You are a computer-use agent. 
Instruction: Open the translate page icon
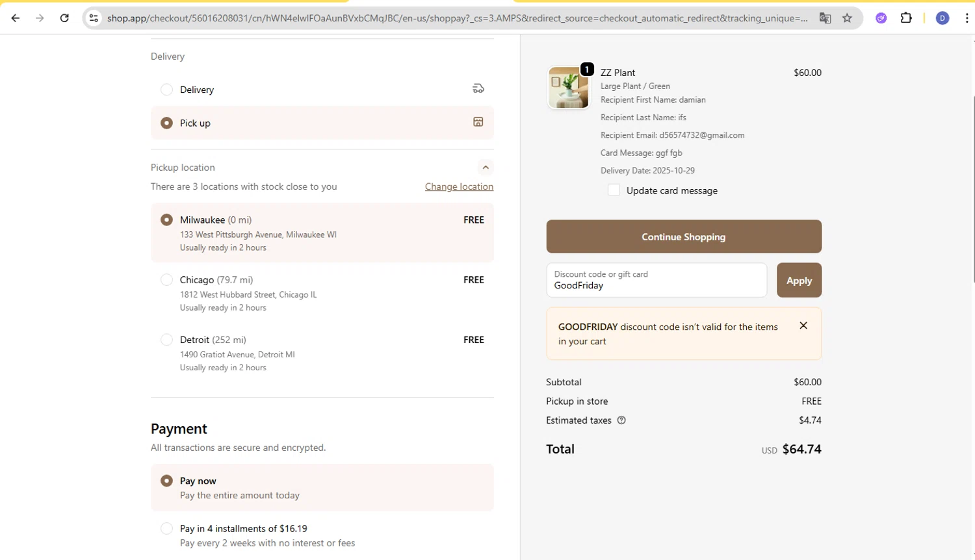pos(825,18)
